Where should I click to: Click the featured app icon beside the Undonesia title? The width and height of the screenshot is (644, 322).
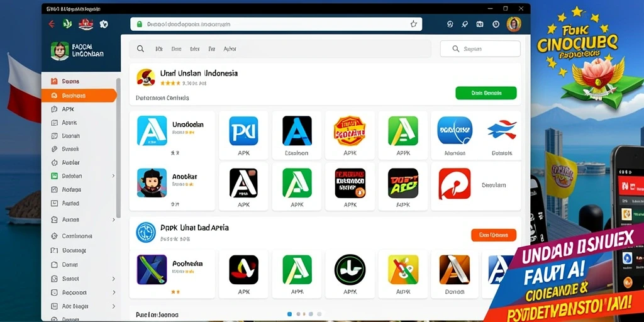(146, 77)
